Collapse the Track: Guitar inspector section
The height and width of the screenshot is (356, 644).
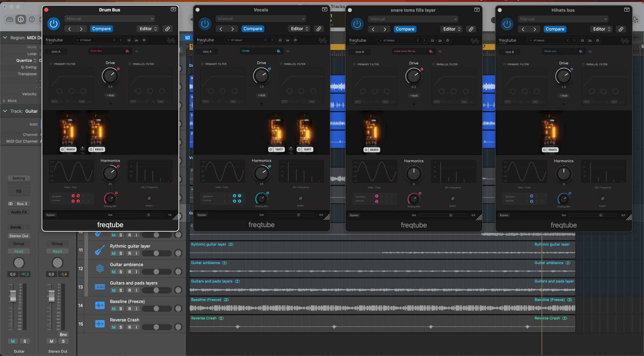coord(5,111)
